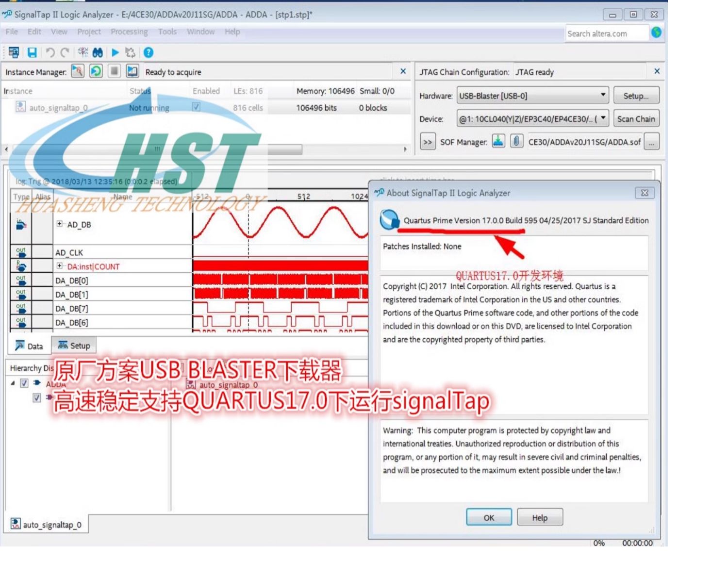728x562 pixels.
Task: Click the toolbar icon left of the binoculars
Action: click(83, 52)
